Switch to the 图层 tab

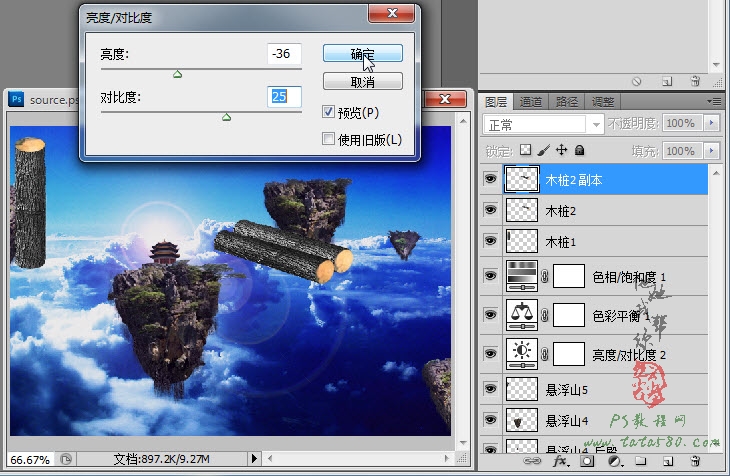click(x=496, y=102)
